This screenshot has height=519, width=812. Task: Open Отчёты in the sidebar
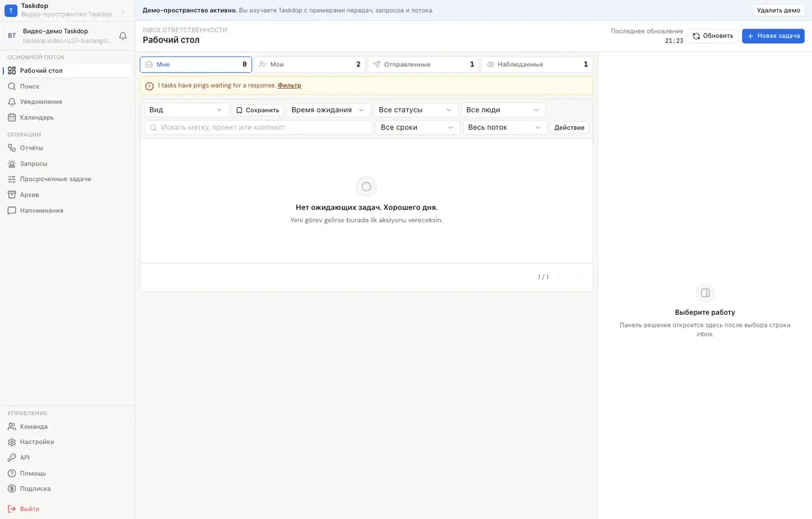coord(67,148)
